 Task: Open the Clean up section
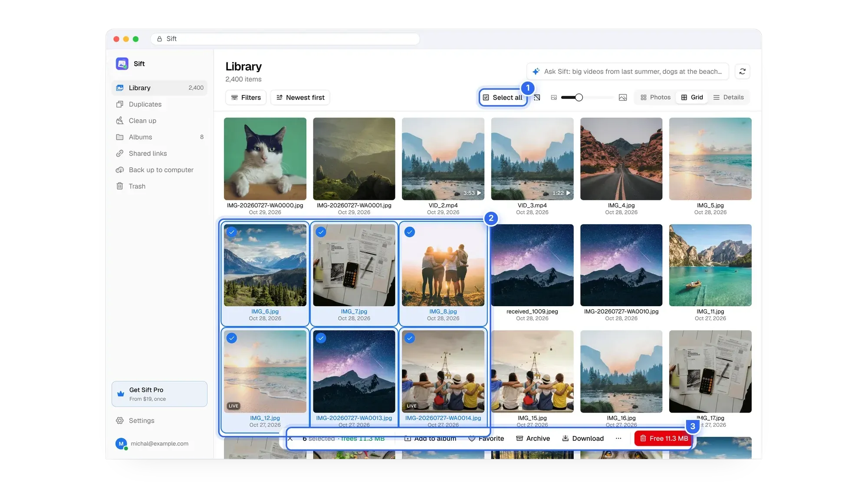[x=159, y=121]
